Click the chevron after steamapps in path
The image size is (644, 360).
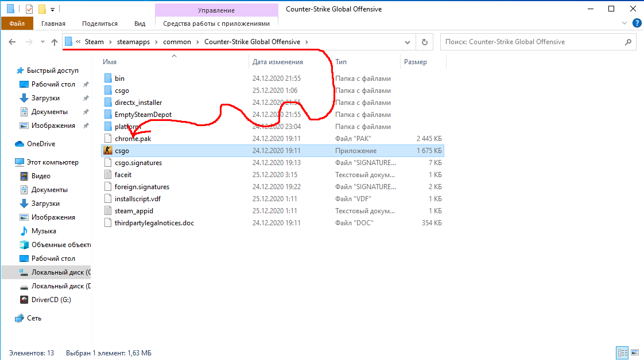coord(157,42)
